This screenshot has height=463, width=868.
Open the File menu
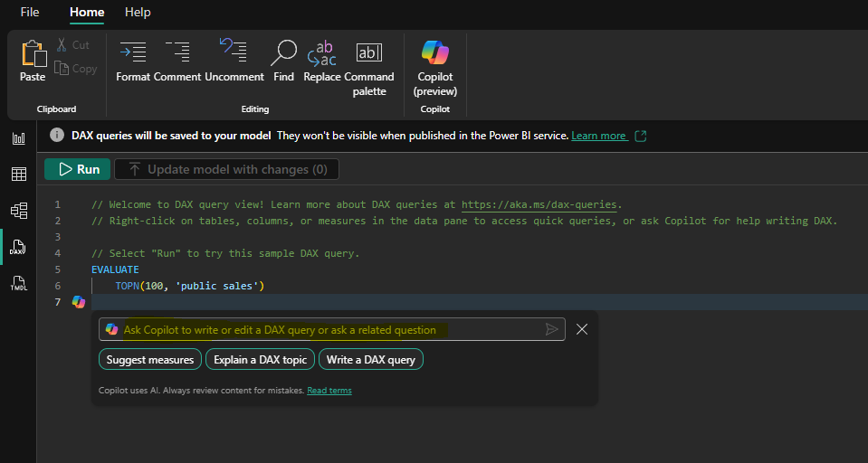[30, 13]
